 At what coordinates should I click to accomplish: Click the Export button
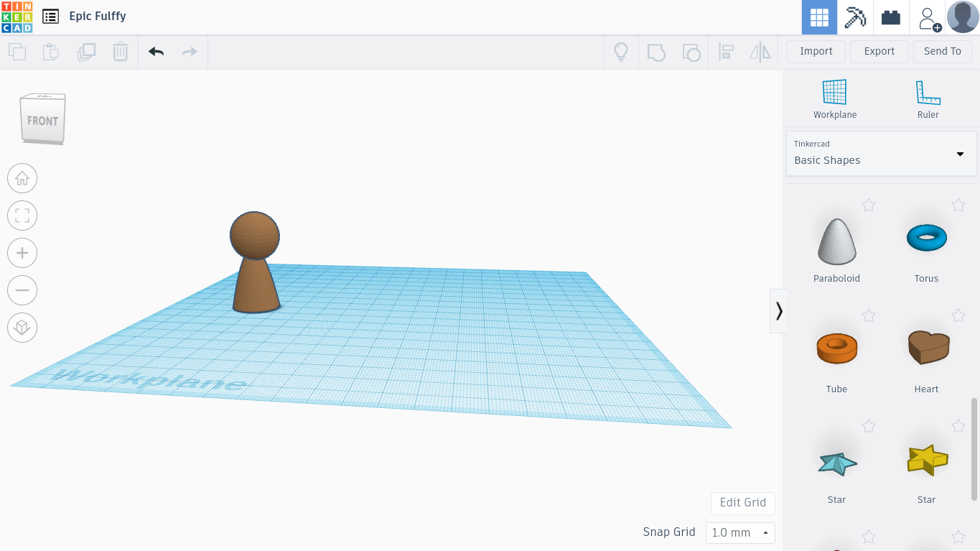pos(879,52)
